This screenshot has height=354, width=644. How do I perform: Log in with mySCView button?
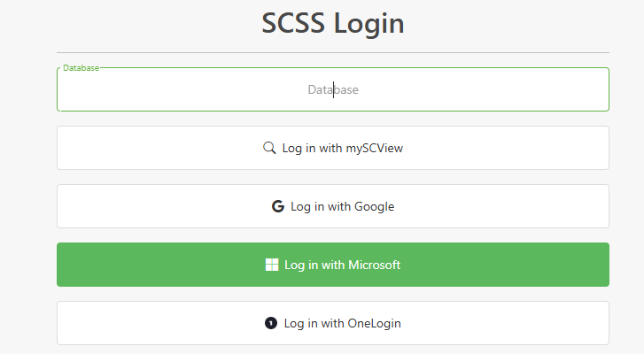pyautogui.click(x=333, y=148)
